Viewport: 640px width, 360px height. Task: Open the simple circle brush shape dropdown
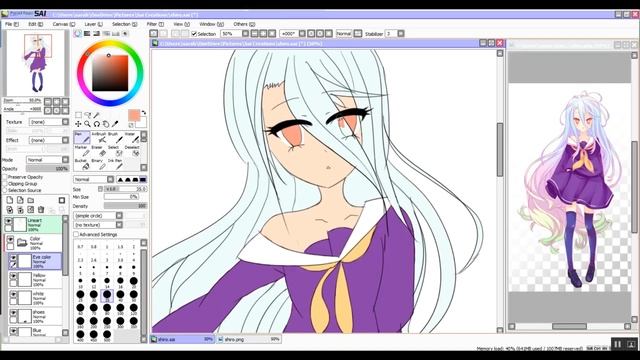coord(98,216)
